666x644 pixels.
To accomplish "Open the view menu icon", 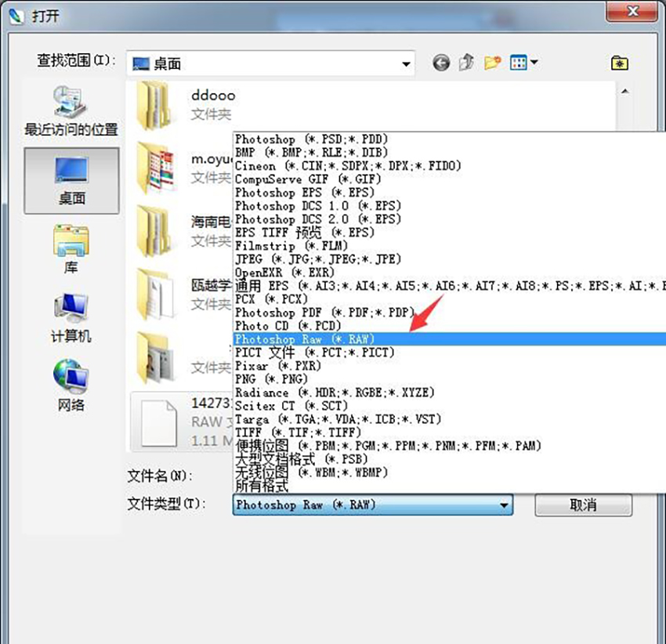I will click(x=519, y=63).
